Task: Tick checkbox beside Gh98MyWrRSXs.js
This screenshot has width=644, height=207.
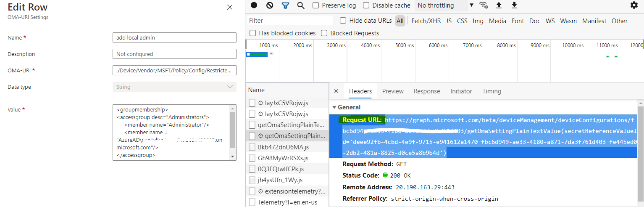Action: tap(252, 158)
